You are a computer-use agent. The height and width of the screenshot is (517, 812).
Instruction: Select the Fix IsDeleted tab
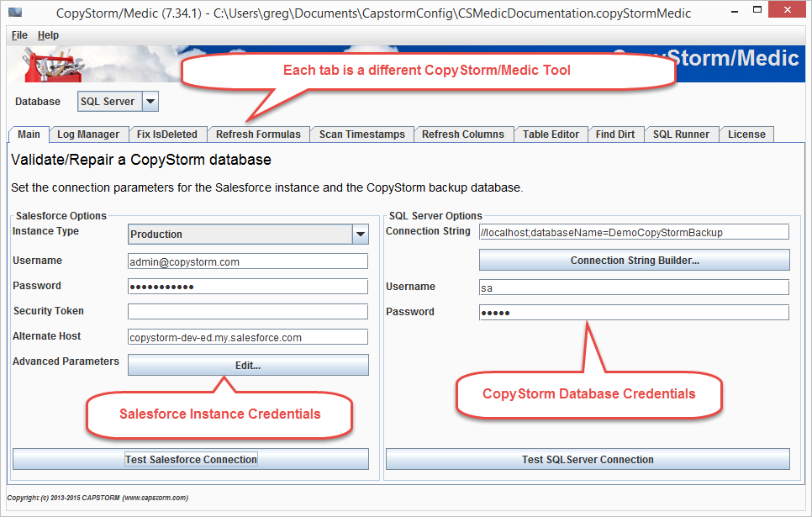click(x=167, y=135)
